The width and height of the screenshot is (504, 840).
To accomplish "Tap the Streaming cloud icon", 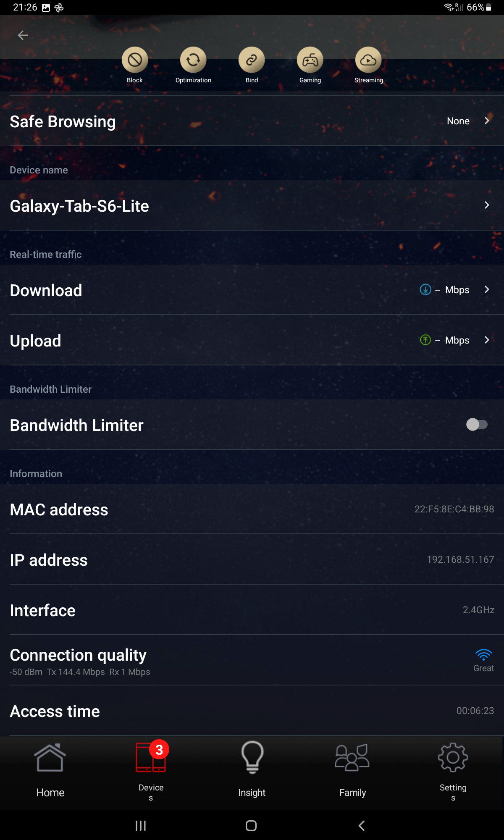I will 368,60.
